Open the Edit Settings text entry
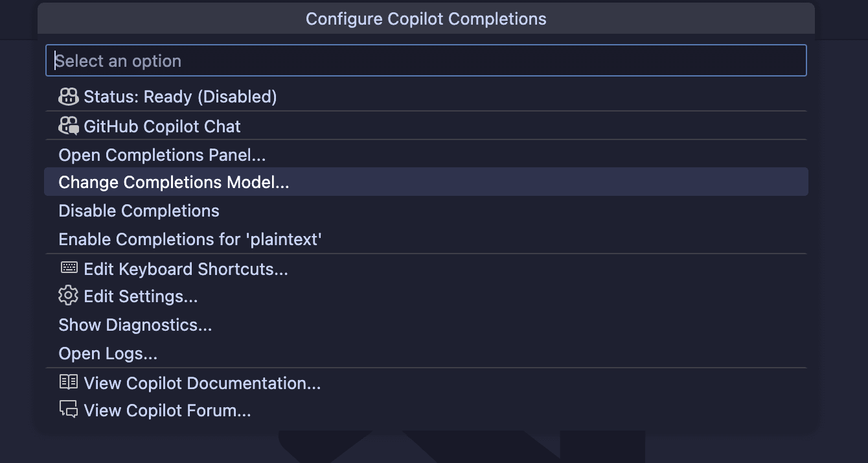Screen dimensions: 868x463 [141, 297]
